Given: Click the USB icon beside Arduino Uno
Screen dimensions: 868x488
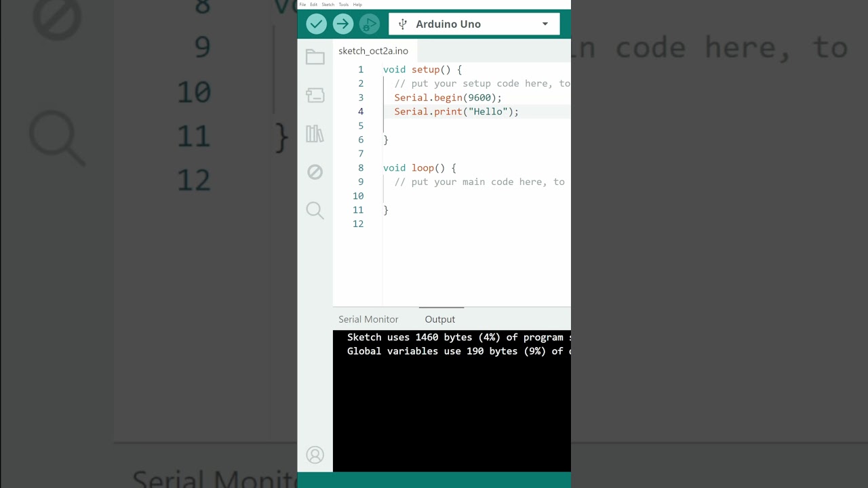Looking at the screenshot, I should point(403,24).
